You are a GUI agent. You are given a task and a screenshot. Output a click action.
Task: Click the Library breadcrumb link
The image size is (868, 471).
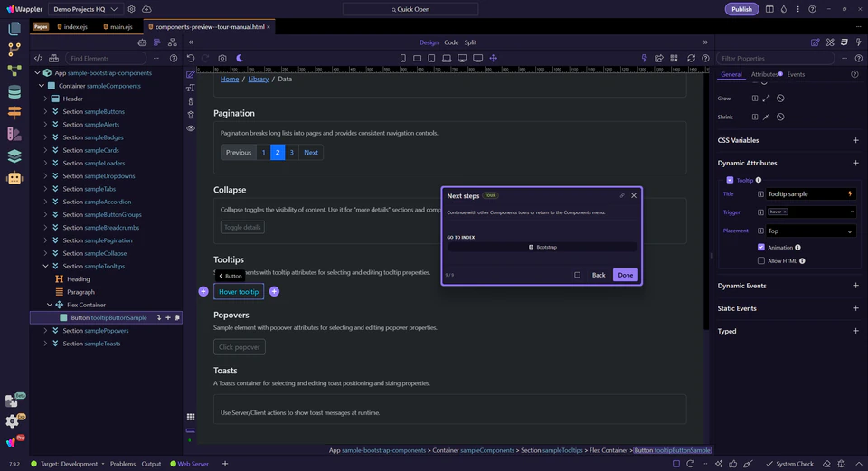258,80
